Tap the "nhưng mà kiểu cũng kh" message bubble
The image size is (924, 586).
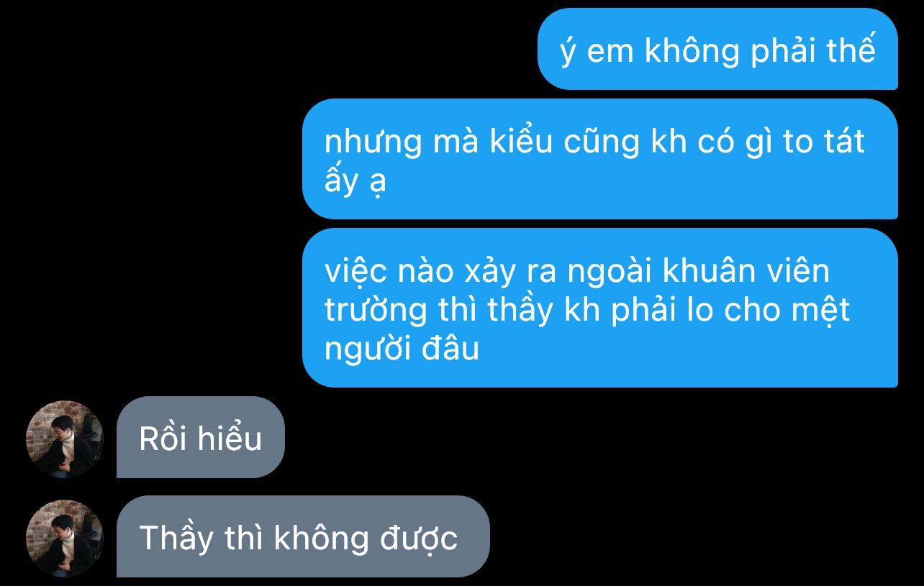(600, 159)
